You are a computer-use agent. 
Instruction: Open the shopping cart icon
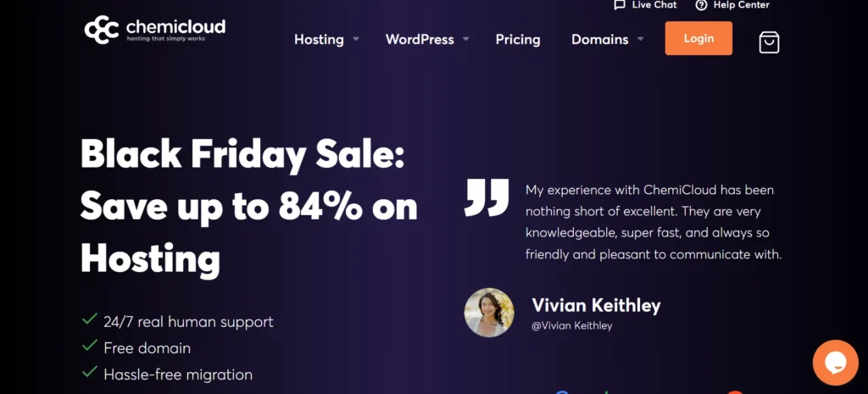pos(769,42)
